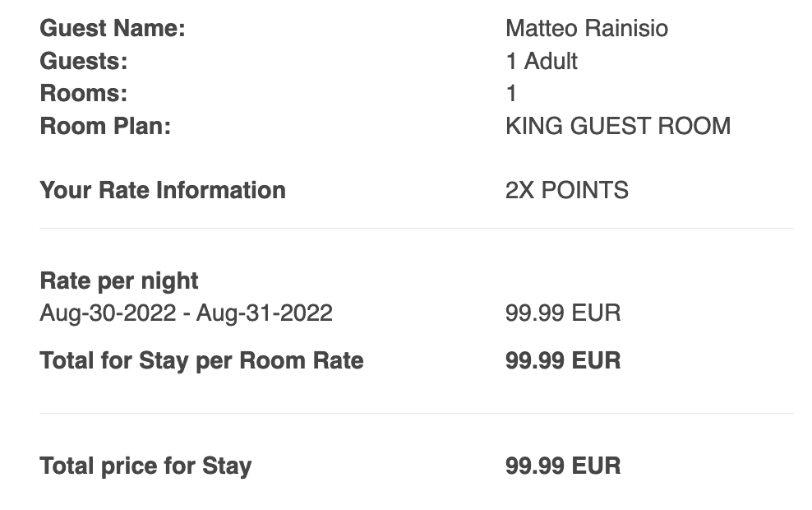812x510 pixels.
Task: Click the Rate per night heading
Action: click(x=119, y=281)
